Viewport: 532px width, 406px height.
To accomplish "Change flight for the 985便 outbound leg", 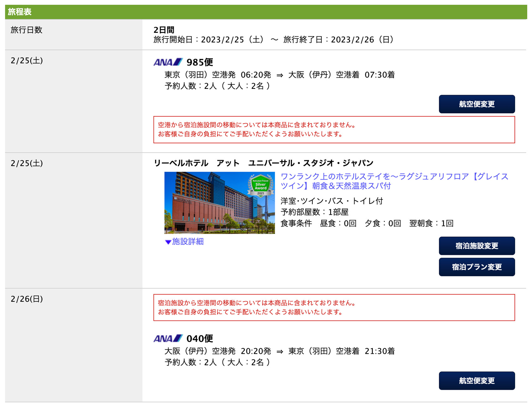I will 477,104.
